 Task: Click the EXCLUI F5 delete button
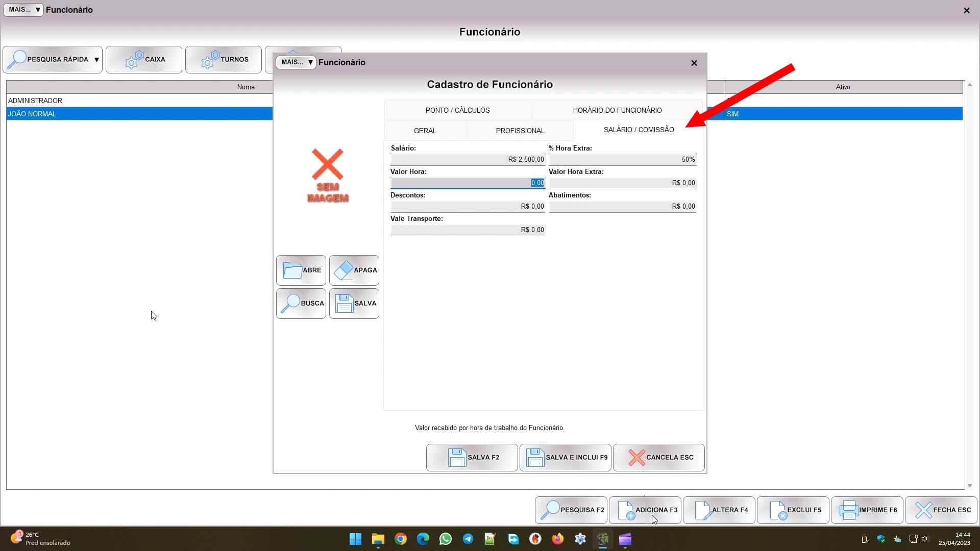793,510
